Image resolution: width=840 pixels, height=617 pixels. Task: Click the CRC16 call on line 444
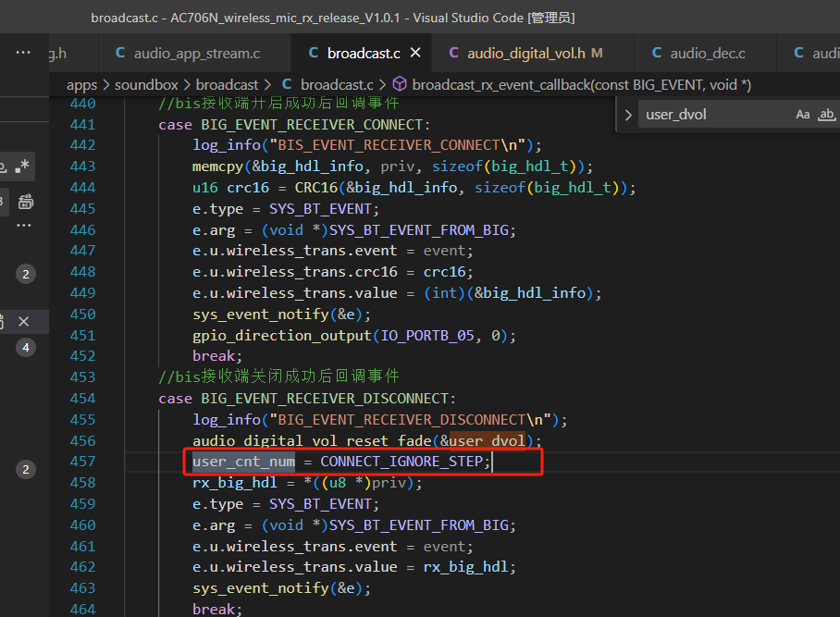[x=316, y=188]
